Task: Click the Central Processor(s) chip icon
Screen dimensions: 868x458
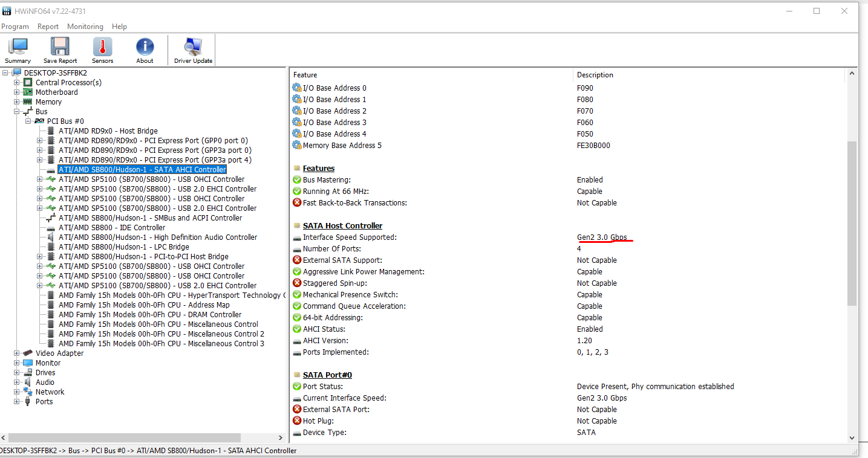Action: [x=28, y=82]
